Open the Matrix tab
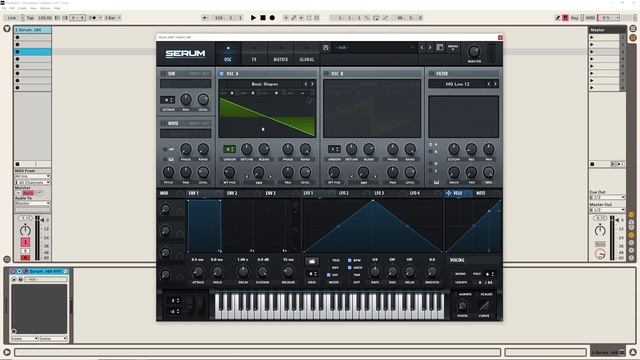 280,53
